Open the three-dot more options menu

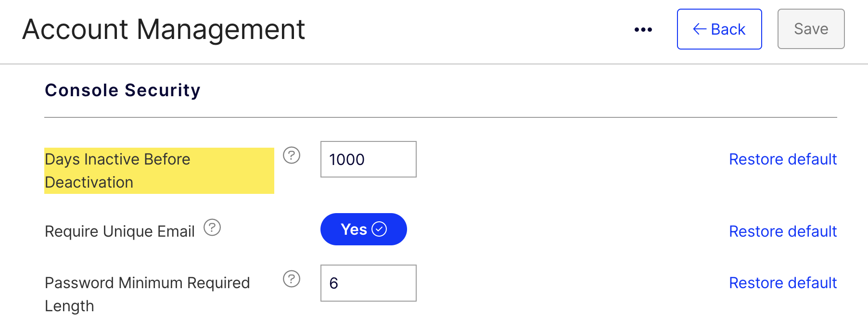pyautogui.click(x=643, y=30)
